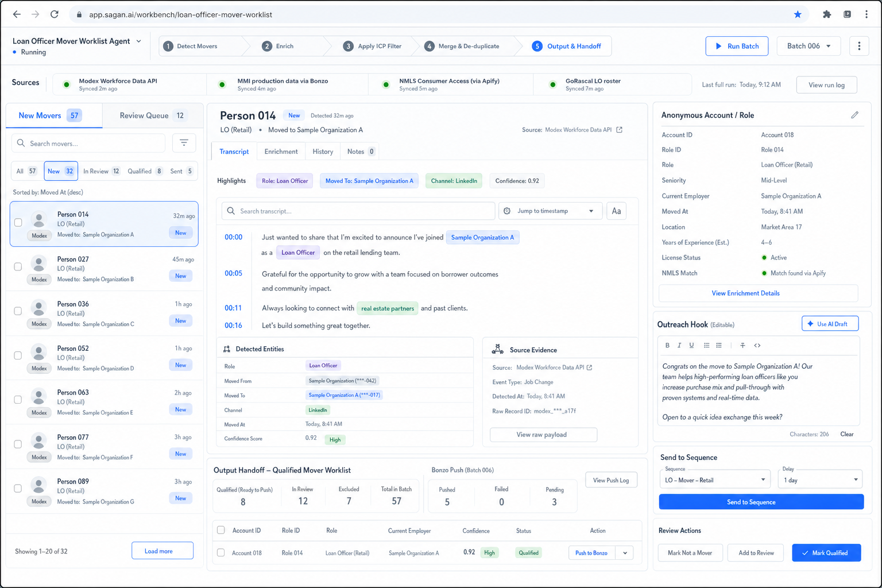The image size is (882, 588).
Task: Open browser three-dot menu
Action: [866, 14]
